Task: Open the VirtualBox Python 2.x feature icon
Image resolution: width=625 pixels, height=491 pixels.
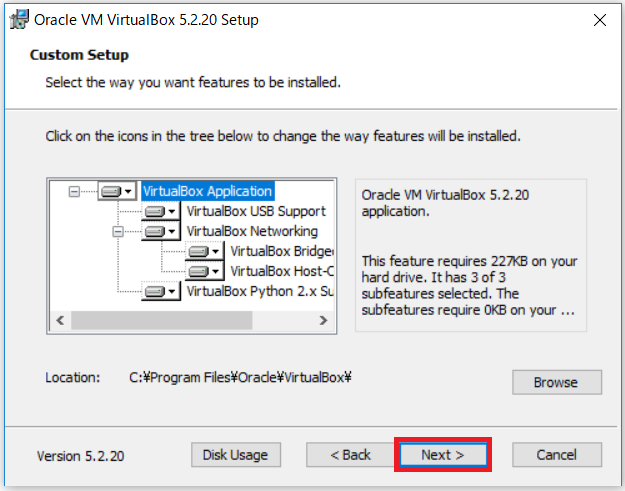Action: tap(160, 292)
